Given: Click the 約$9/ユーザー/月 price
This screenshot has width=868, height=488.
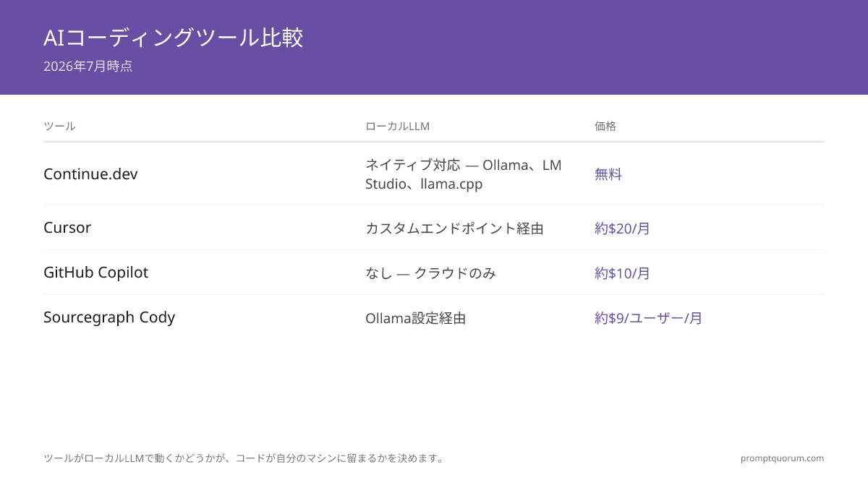Looking at the screenshot, I should 648,318.
